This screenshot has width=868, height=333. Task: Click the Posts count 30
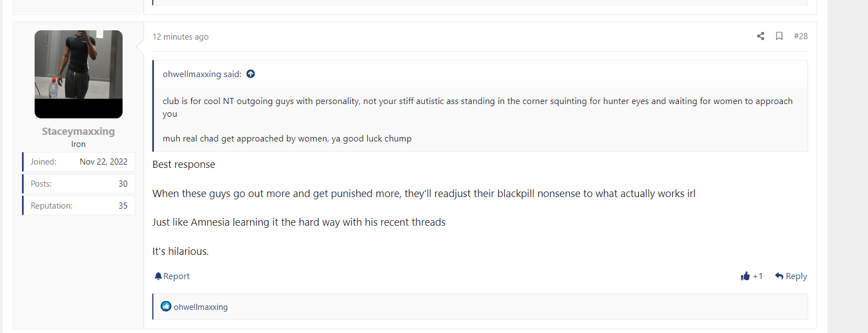[123, 184]
